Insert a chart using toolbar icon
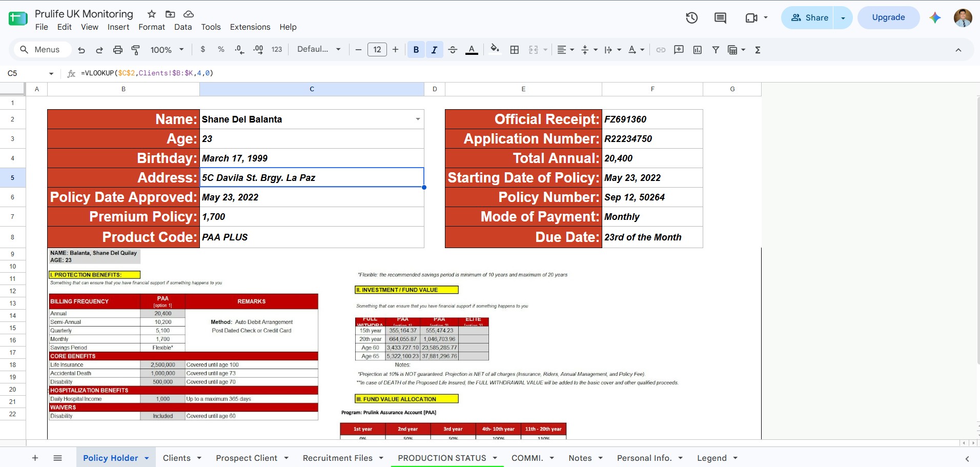 coord(697,50)
